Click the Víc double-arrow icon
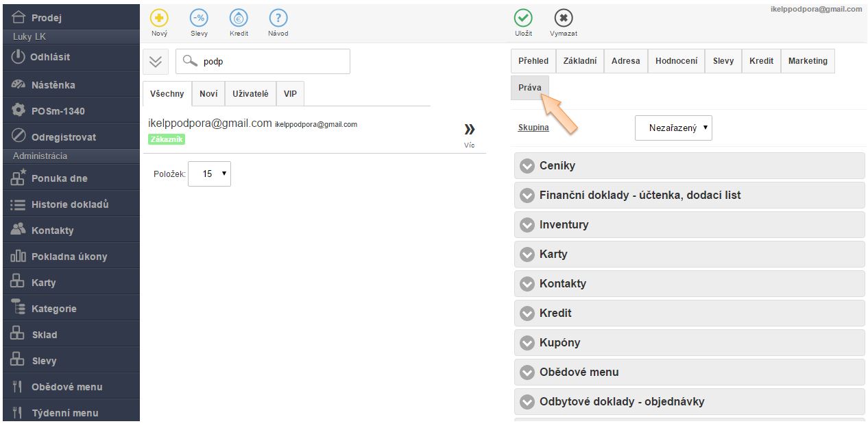This screenshot has height=426, width=868. click(469, 130)
